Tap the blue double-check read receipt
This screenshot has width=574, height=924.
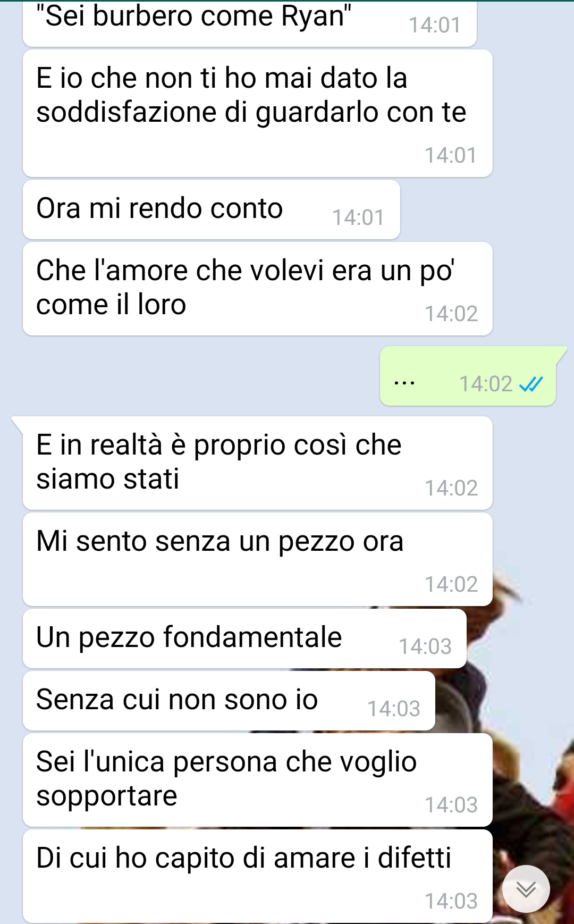point(530,384)
